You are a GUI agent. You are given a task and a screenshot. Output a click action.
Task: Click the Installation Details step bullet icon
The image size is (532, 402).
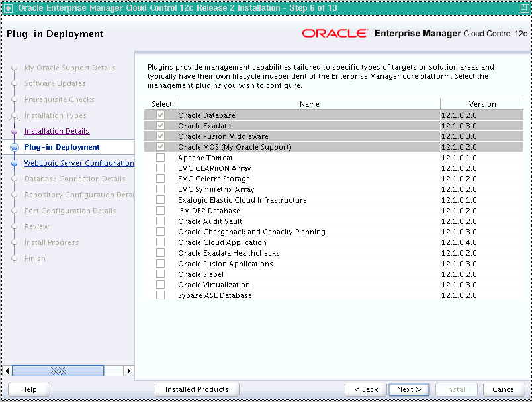click(15, 131)
